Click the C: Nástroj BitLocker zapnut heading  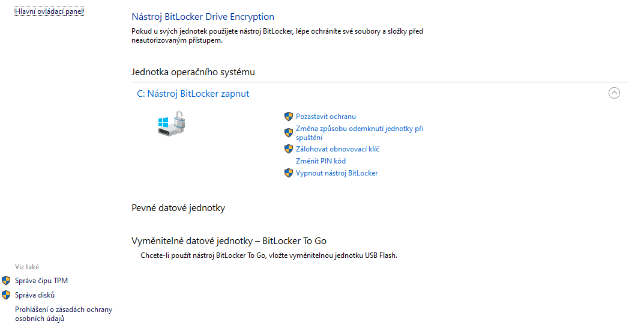click(193, 94)
